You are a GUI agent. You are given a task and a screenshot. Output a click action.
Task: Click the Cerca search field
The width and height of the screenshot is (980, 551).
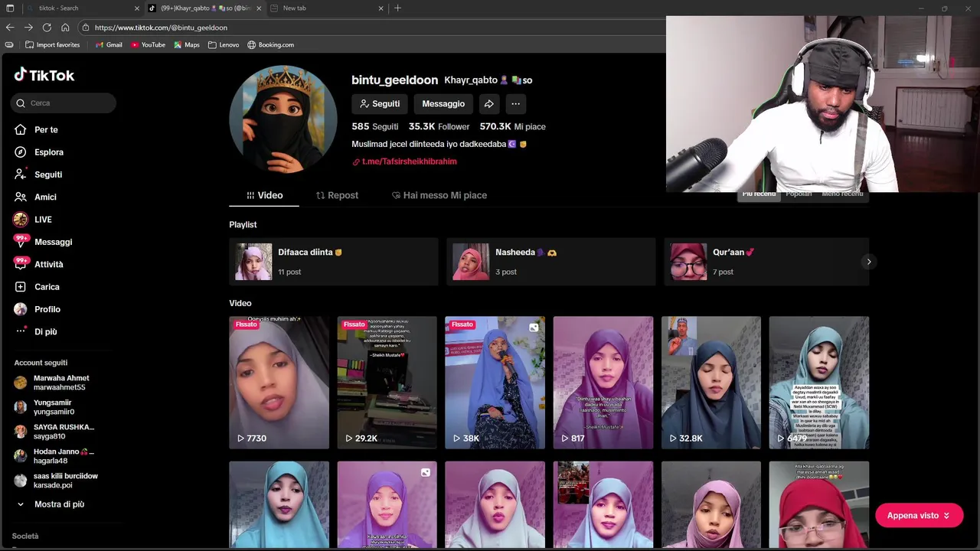coord(64,103)
